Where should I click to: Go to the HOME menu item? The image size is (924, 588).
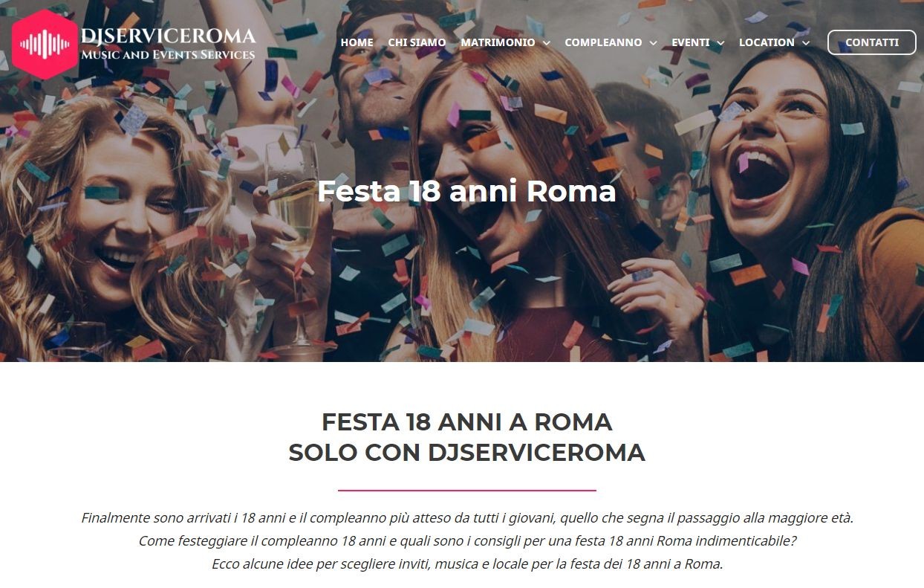357,42
